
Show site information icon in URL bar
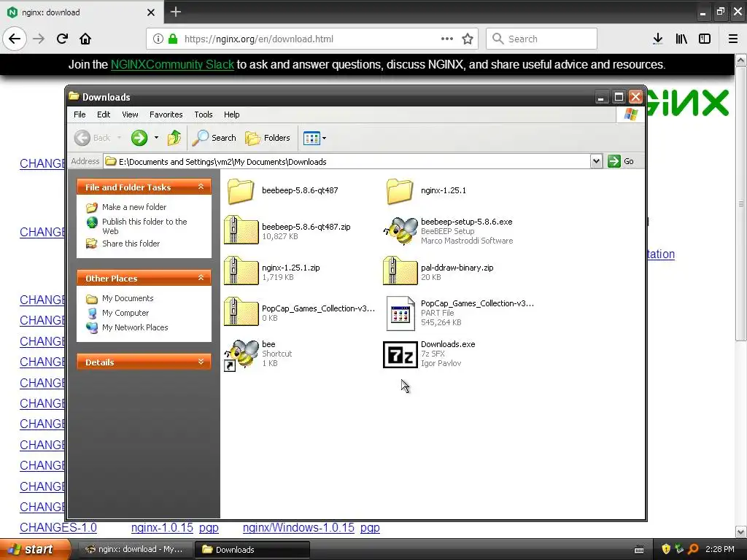click(x=158, y=39)
